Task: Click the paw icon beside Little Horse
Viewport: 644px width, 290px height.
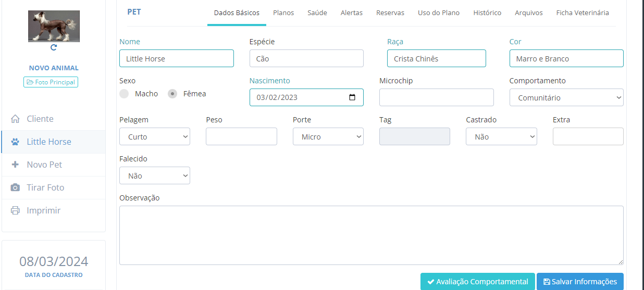Action: coord(15,142)
